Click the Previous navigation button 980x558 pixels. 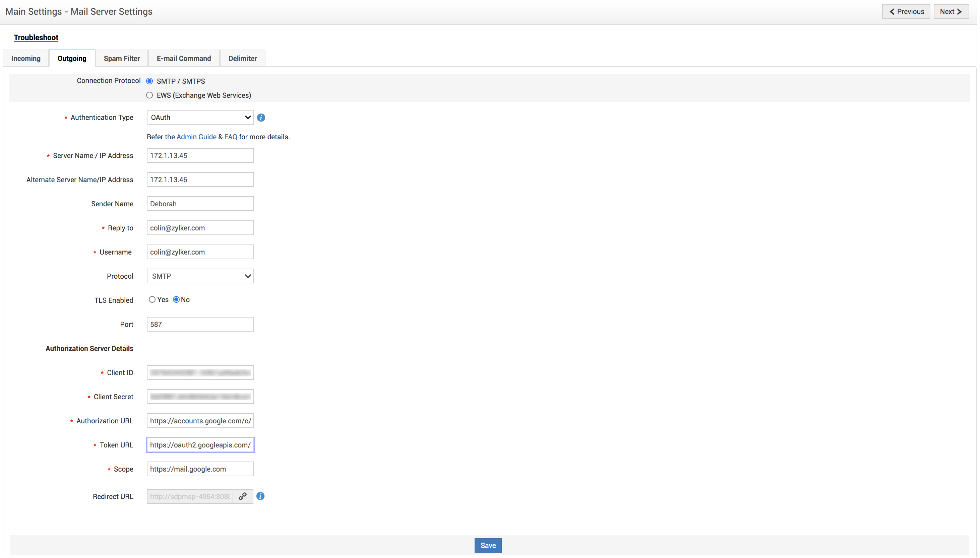coord(906,11)
